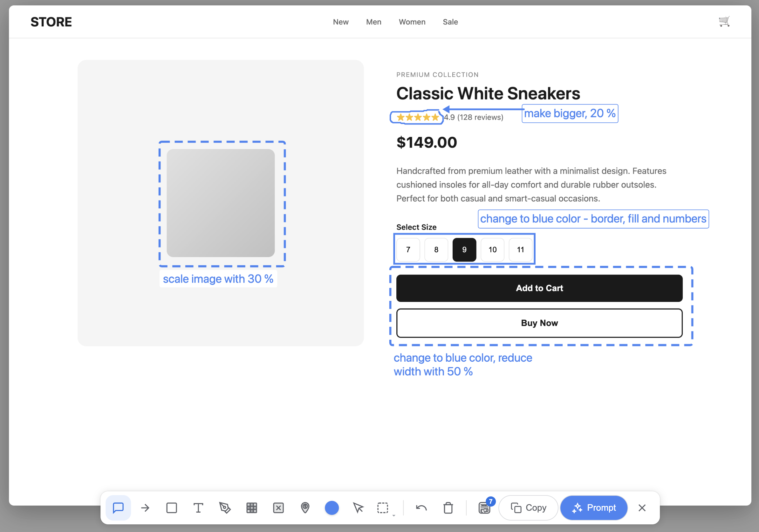Select size 11
Viewport: 759px width, 532px height.
(x=520, y=249)
